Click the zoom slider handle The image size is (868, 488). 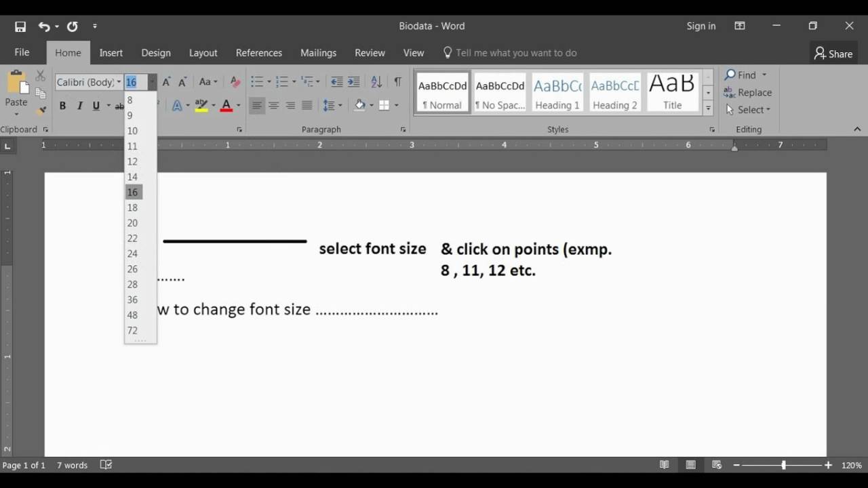point(783,466)
